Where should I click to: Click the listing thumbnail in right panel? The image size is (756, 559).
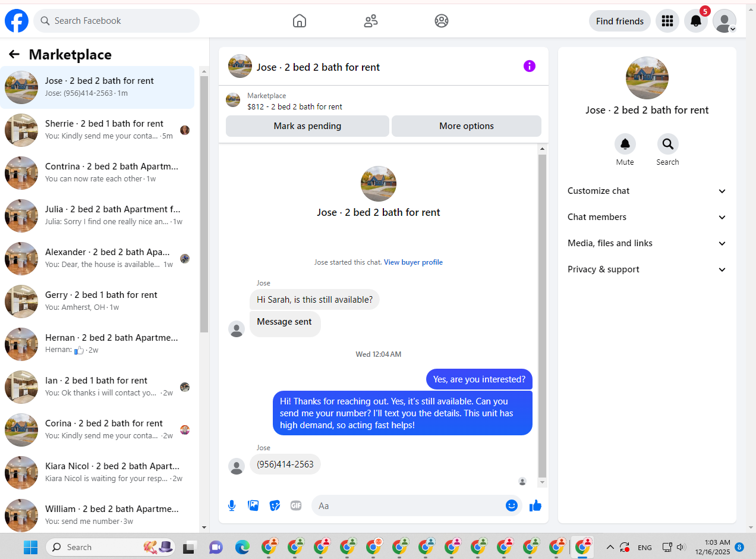(x=647, y=78)
